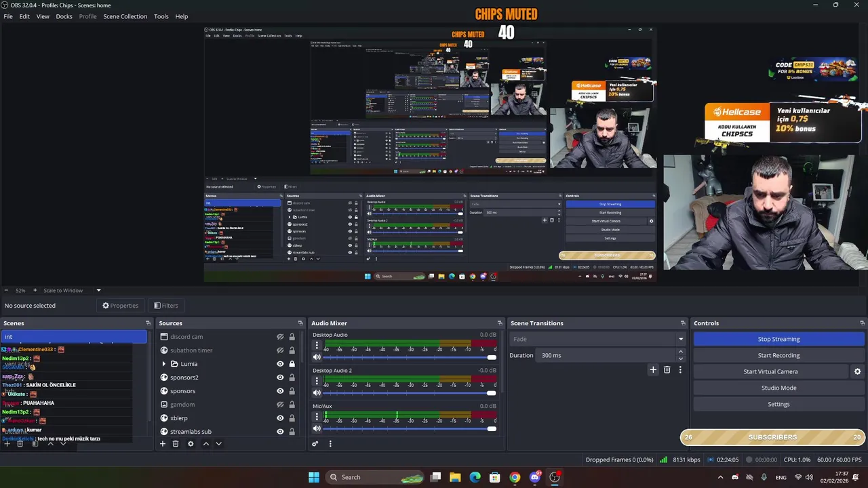Hide the streamlabs sub source
Screen dimensions: 868x488
(280, 432)
